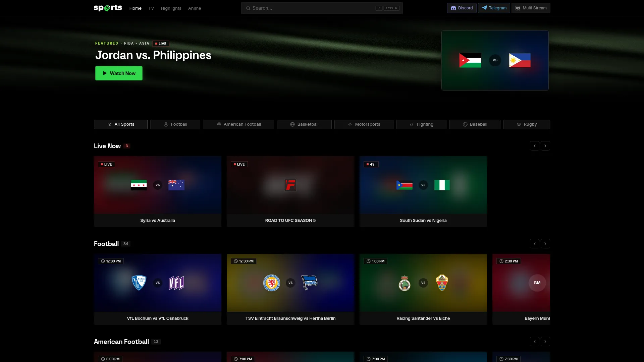Launch Multi Stream view

pos(531,8)
